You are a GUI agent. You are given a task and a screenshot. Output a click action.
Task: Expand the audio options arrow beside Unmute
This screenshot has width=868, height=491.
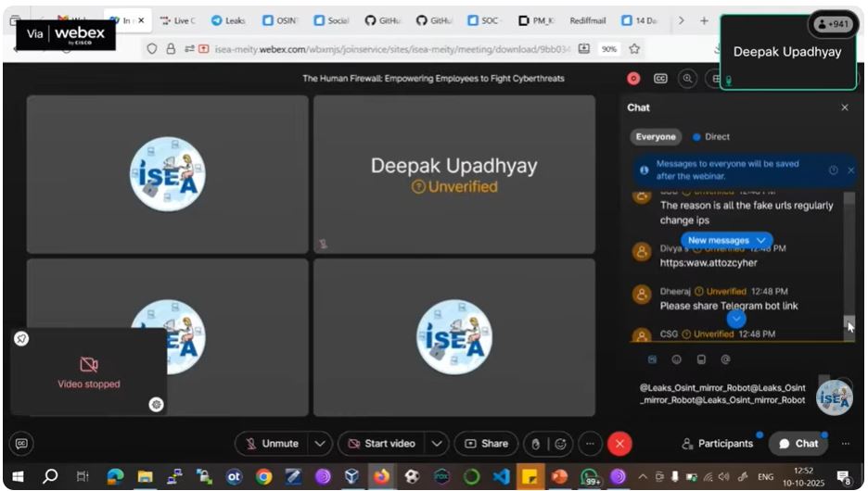(320, 444)
